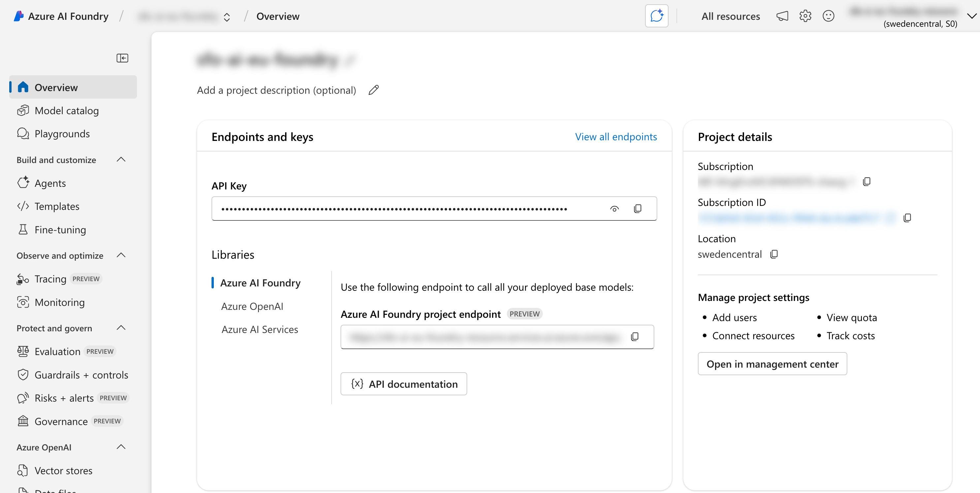This screenshot has width=980, height=493.
Task: Select Azure AI Services library tab
Action: [x=260, y=329]
